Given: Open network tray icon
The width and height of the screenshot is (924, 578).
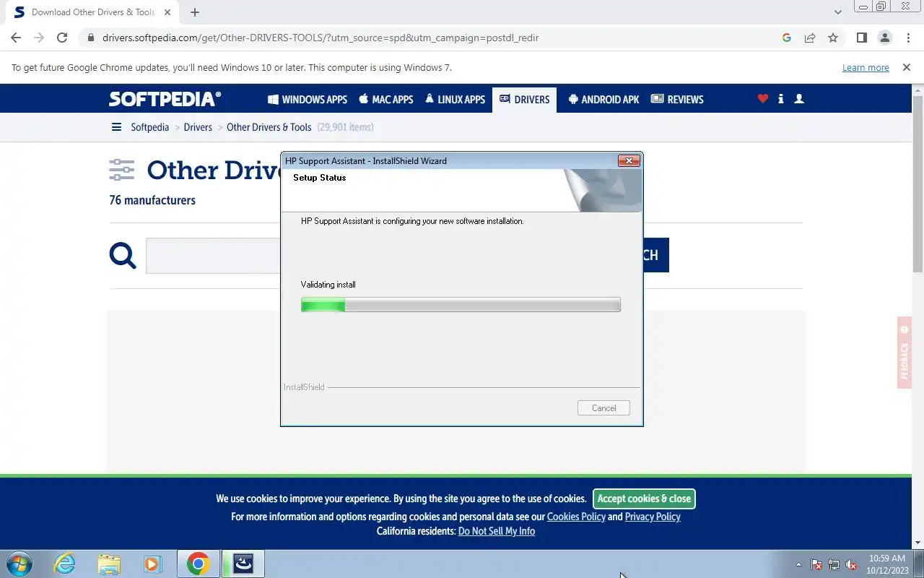Looking at the screenshot, I should (x=834, y=564).
